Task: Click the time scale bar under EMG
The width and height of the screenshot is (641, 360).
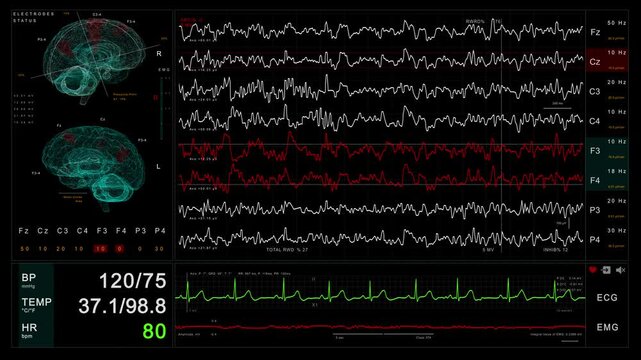Action: coord(383,334)
